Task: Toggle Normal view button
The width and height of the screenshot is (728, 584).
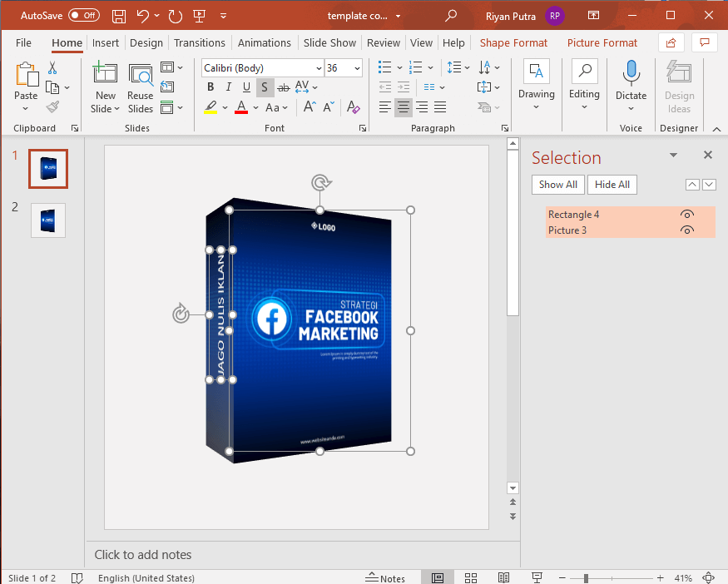Action: click(438, 577)
